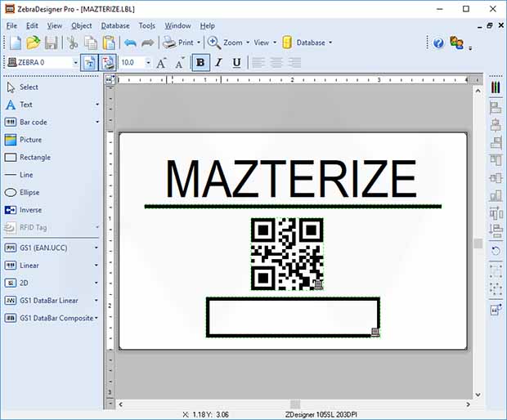Click the color bars icon in right toolbar
507x420 pixels.
pos(496,87)
